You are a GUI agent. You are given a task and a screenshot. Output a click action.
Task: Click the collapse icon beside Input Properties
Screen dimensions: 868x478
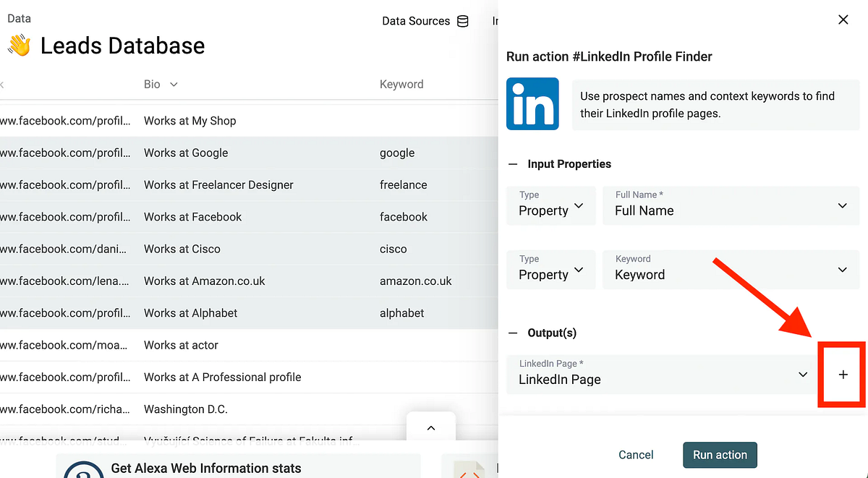tap(513, 163)
